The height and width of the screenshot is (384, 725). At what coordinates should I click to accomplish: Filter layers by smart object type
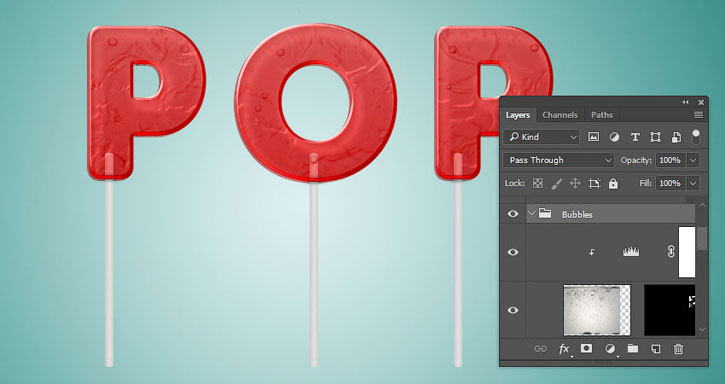(x=676, y=137)
